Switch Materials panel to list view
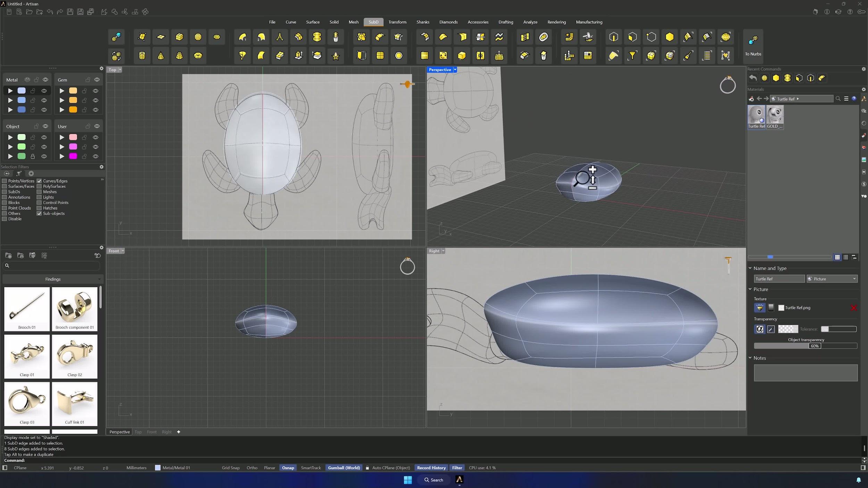Screen dimensions: 868x488 (846, 257)
